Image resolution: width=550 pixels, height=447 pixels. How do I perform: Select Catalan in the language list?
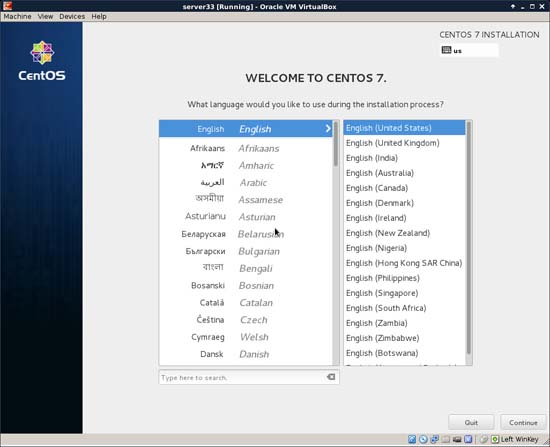pyautogui.click(x=246, y=303)
